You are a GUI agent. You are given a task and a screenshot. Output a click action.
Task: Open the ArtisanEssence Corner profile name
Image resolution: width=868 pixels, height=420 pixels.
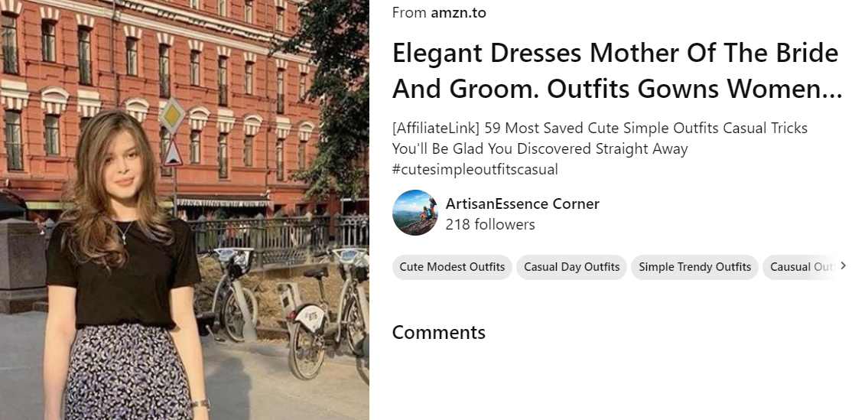522,203
